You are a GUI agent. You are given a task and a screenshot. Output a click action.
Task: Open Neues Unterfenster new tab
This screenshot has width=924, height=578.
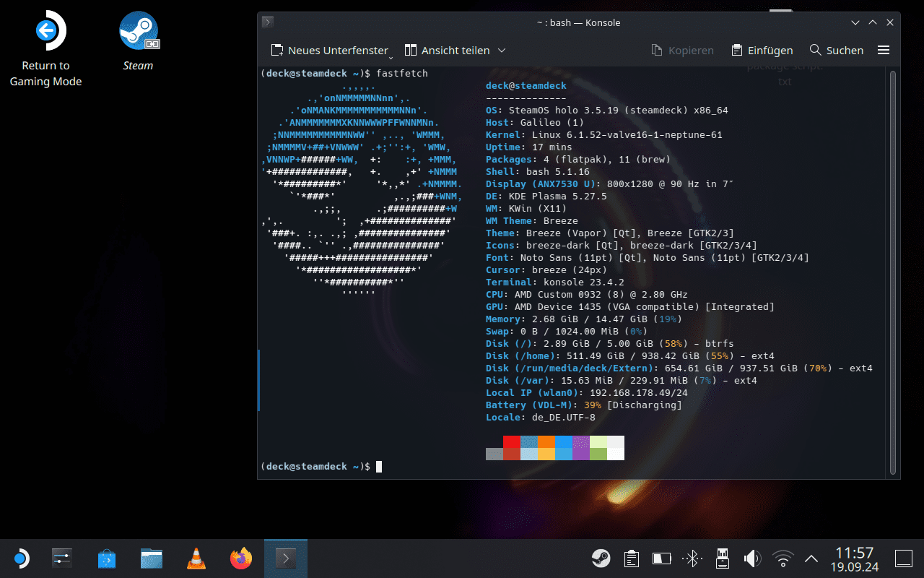329,51
